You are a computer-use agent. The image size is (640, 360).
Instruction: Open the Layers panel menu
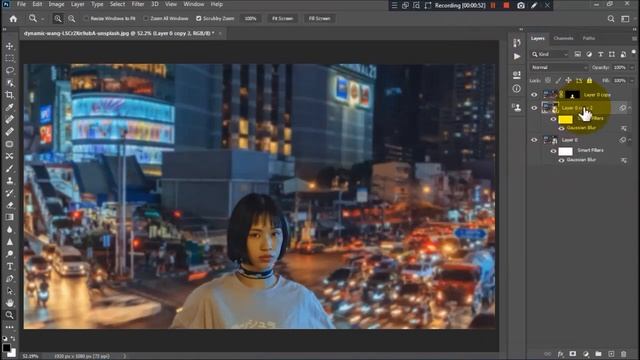click(634, 38)
